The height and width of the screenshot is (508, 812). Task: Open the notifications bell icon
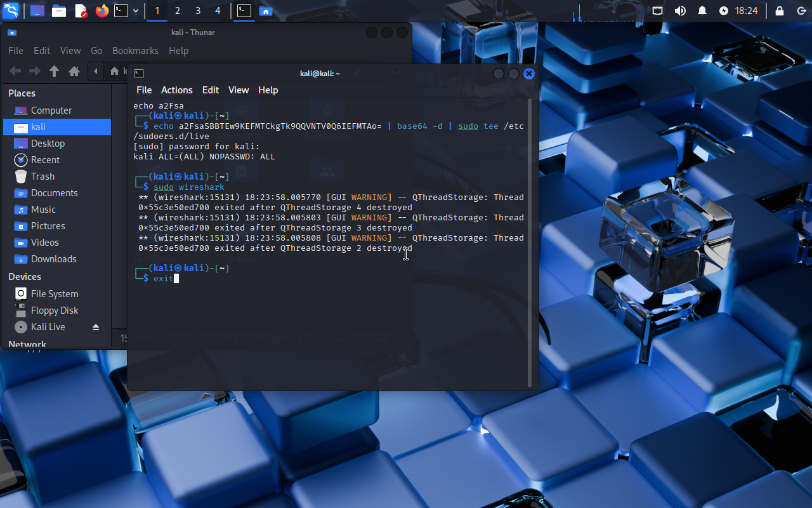(x=702, y=11)
